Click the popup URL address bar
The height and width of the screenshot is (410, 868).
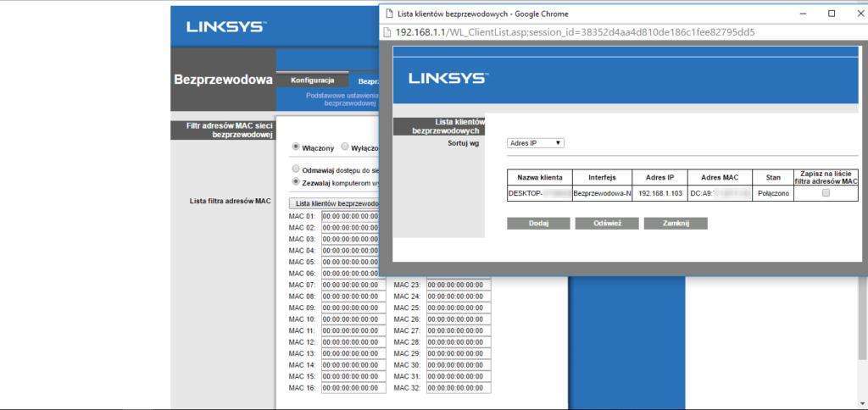[x=566, y=33]
